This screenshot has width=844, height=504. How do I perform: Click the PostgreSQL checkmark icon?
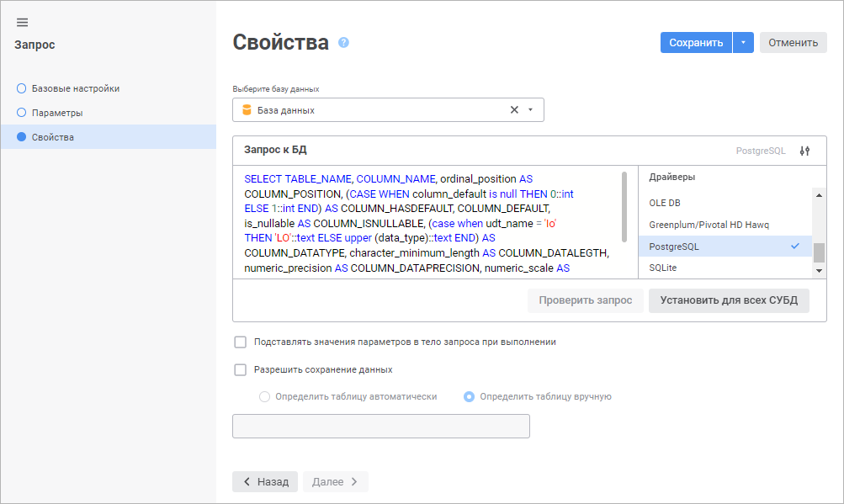pyautogui.click(x=795, y=247)
